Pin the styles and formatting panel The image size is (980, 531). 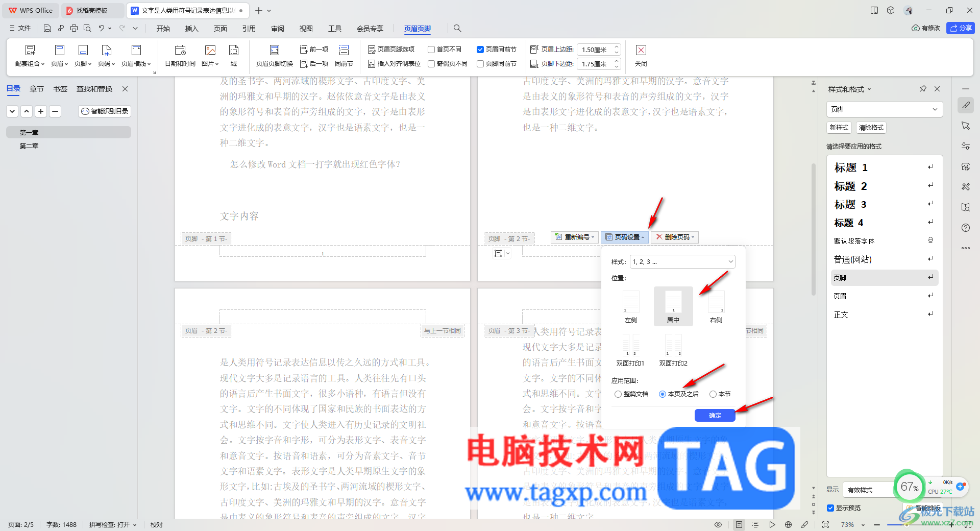(923, 89)
